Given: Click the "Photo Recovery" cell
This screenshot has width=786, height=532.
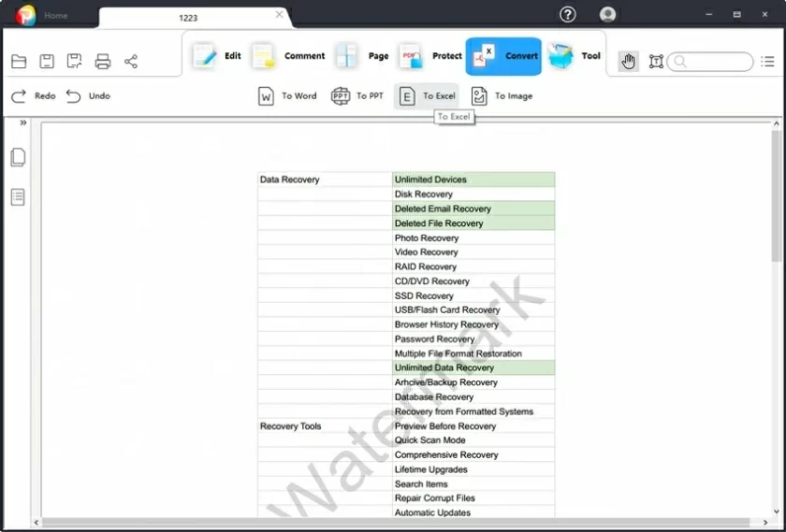Looking at the screenshot, I should 473,237.
